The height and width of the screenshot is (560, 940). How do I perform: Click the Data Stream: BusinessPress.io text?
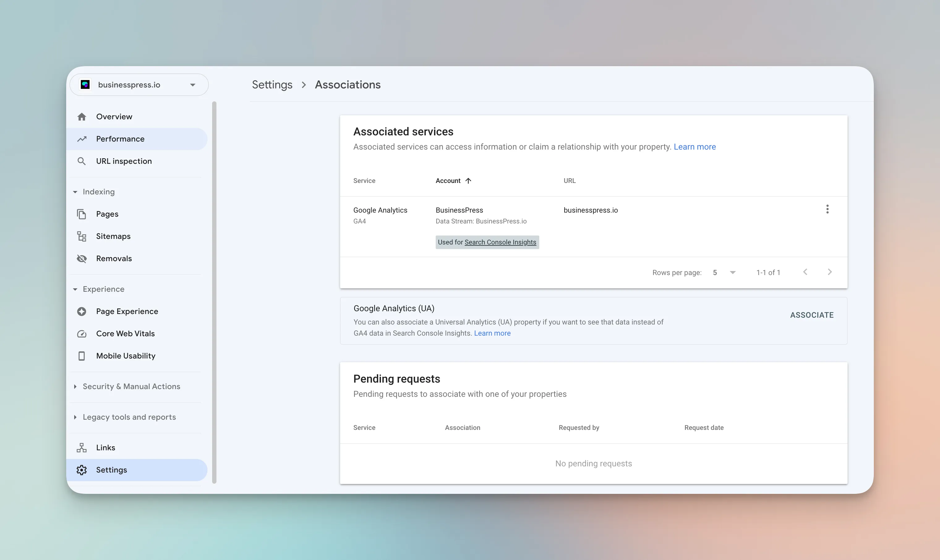(481, 221)
